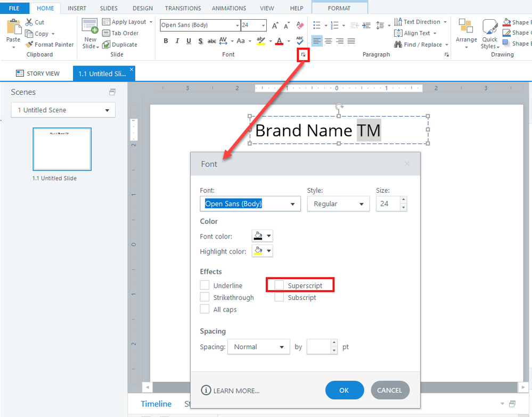The width and height of the screenshot is (532, 417).
Task: Open the Highlight color picker
Action: coord(262,251)
